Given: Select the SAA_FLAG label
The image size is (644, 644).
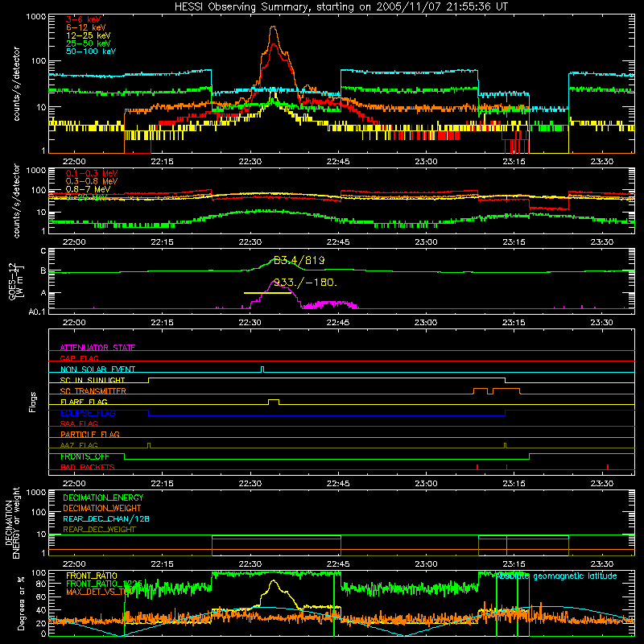Looking at the screenshot, I should [x=79, y=423].
